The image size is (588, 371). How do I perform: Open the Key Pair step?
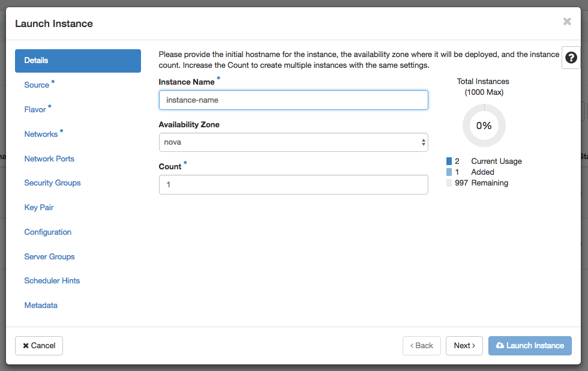[39, 208]
